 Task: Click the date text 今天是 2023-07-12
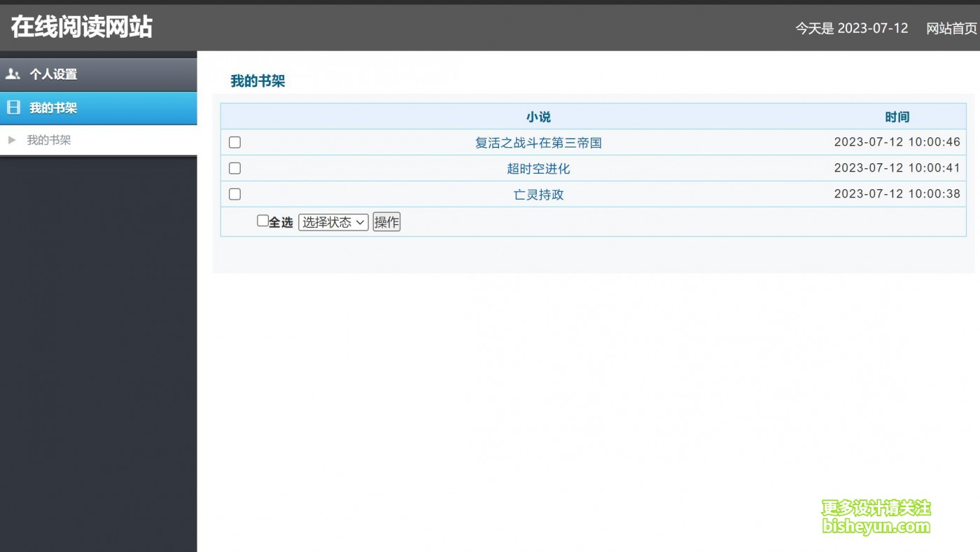(851, 29)
